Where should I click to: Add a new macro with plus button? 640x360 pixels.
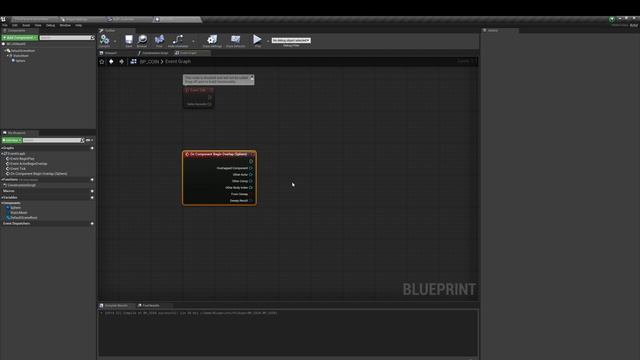pyautogui.click(x=92, y=191)
